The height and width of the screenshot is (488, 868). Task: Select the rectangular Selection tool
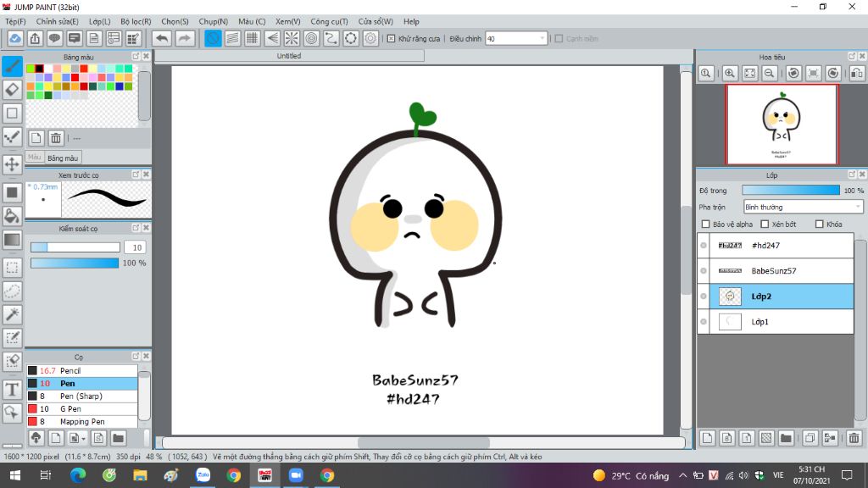point(12,267)
